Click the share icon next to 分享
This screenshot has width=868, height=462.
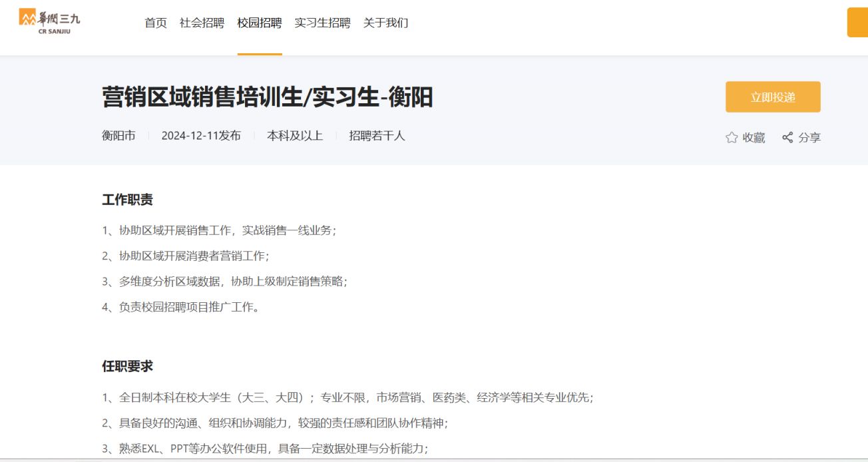point(787,138)
